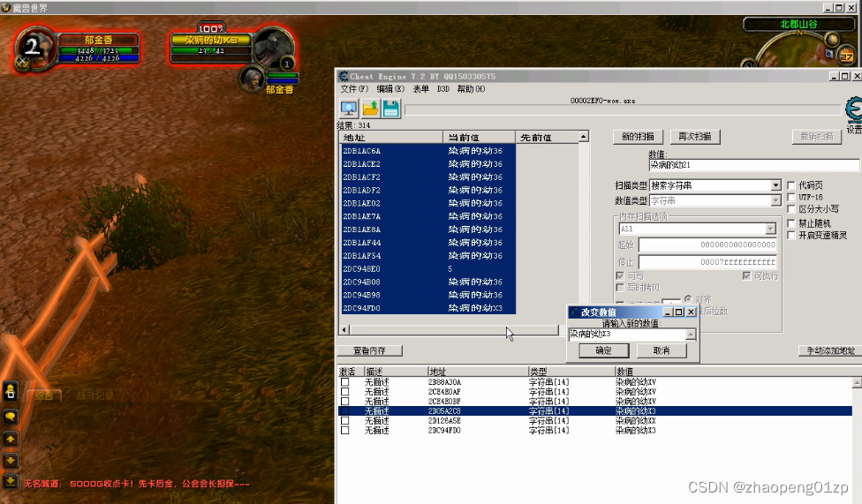Enable the 禁止随机 checkbox
This screenshot has width=862, height=504.
click(791, 223)
